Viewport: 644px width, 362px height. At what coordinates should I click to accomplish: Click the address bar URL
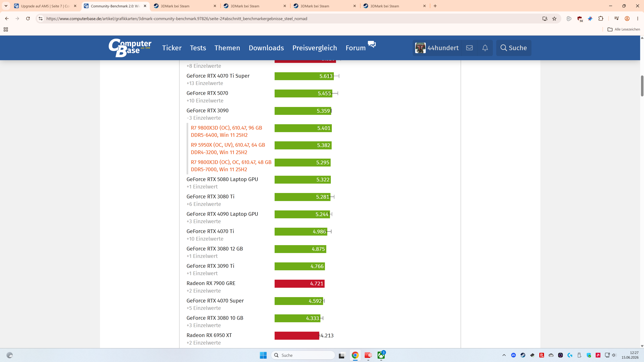[177, 18]
